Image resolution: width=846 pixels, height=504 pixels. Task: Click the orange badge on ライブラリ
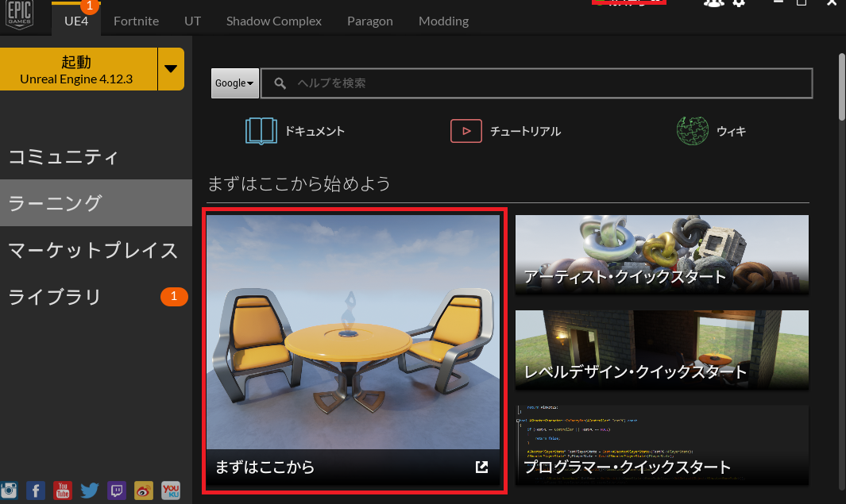[174, 297]
